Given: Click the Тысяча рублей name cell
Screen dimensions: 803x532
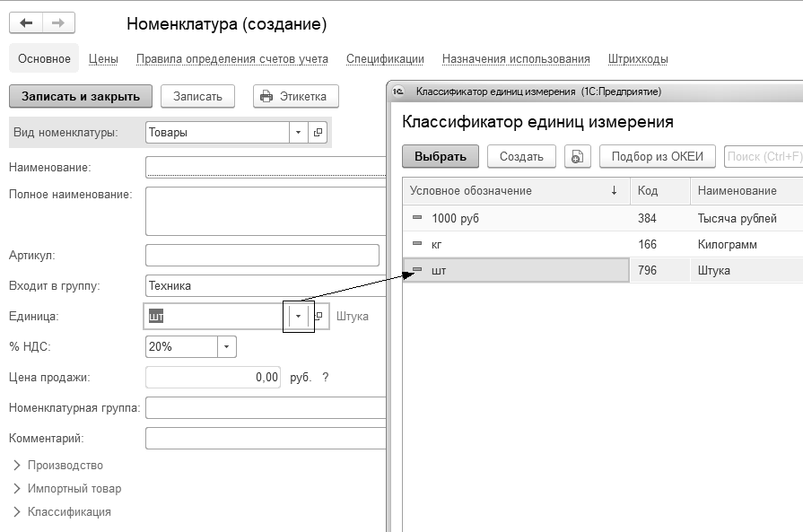Looking at the screenshot, I should (x=746, y=218).
